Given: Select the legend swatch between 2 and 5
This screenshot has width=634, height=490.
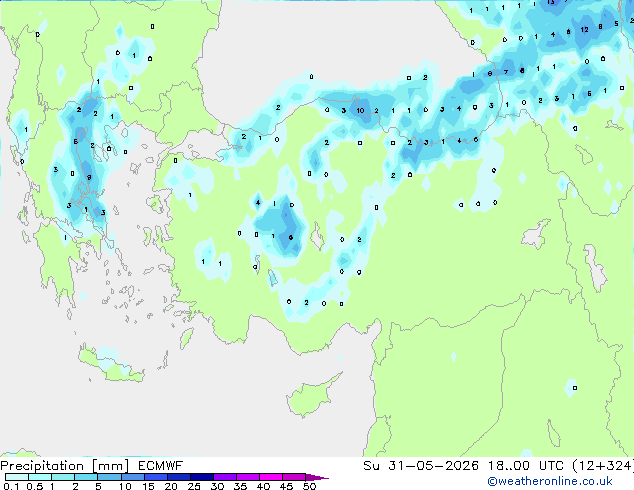Looking at the screenshot, I should [x=86, y=477].
